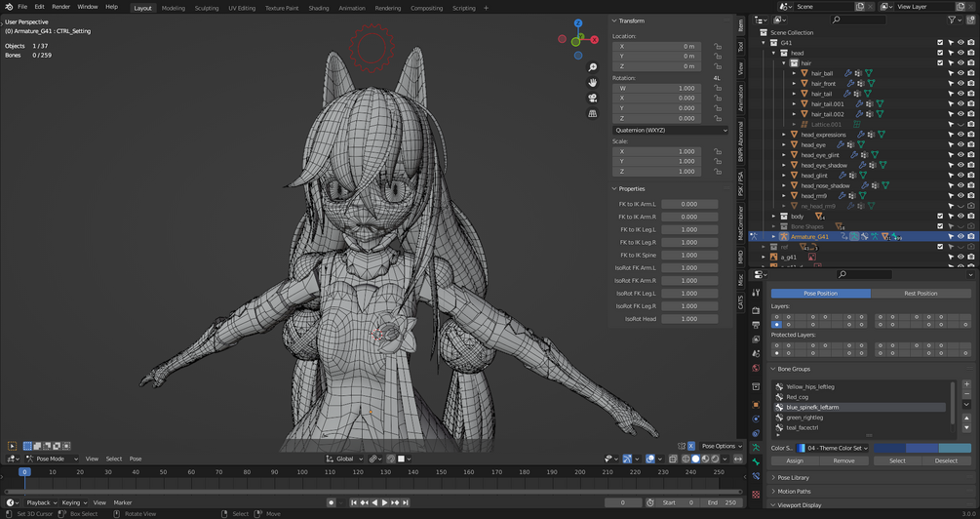Click the Blender logo menu icon
980x519 pixels.
[9, 7]
